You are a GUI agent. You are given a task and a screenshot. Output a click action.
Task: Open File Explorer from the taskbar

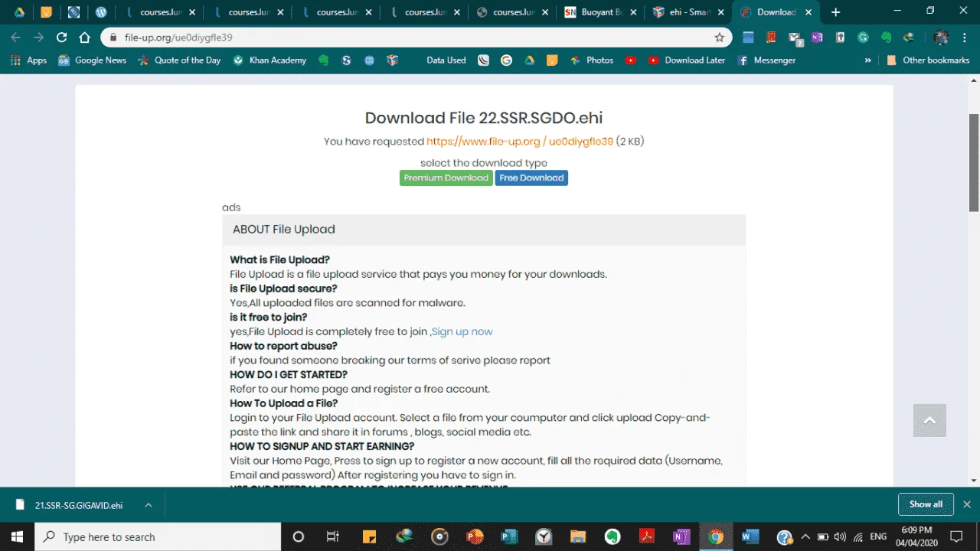click(x=577, y=536)
